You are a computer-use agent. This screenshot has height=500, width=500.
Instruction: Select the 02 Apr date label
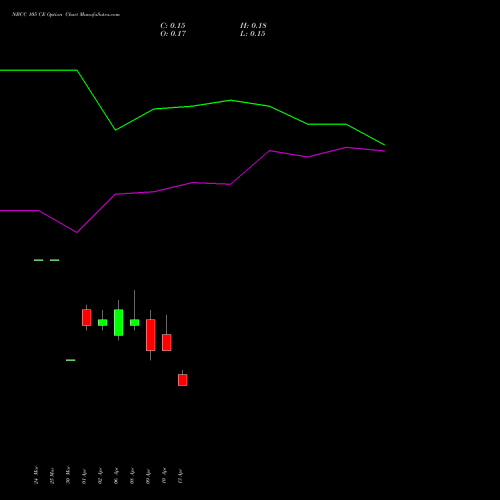coord(100,477)
